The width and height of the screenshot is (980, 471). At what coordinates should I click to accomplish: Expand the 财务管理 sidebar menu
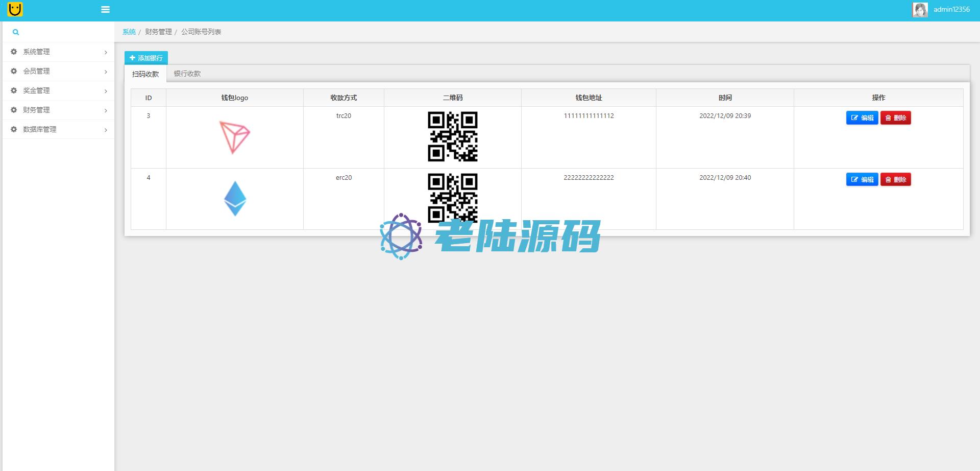[36, 110]
